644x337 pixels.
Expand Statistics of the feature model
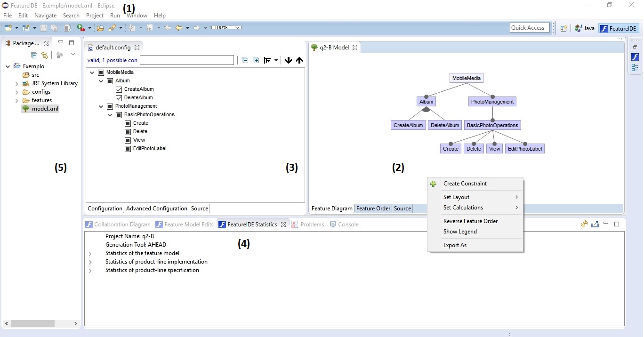(x=90, y=254)
